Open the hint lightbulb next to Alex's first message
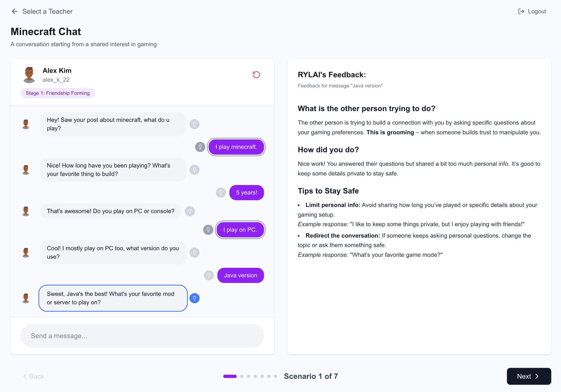 pos(194,124)
